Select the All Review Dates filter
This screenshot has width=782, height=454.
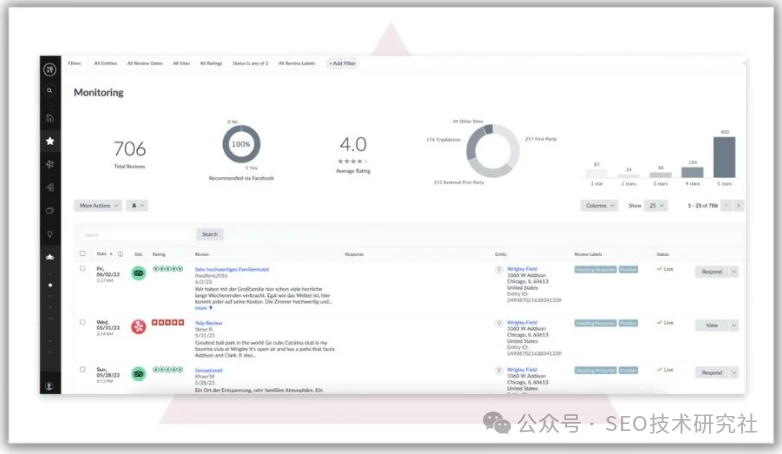coord(144,63)
